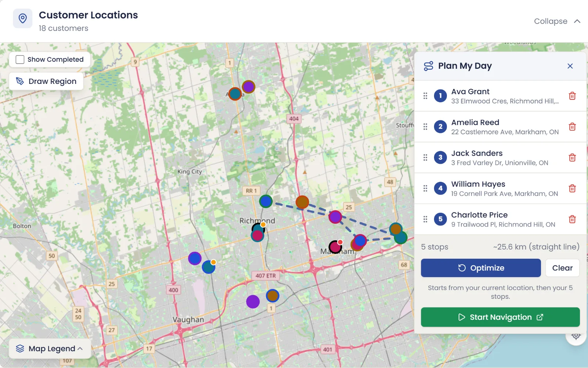Start Navigation for the planned route
The image size is (588, 368).
coord(500,317)
